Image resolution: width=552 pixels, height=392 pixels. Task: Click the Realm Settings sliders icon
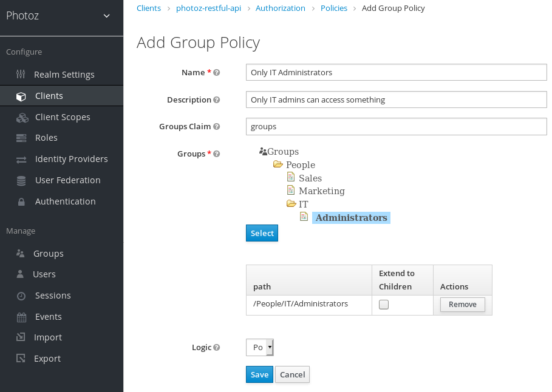pos(21,75)
